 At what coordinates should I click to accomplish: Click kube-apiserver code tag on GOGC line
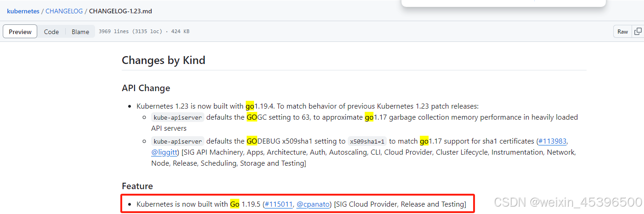pyautogui.click(x=177, y=117)
